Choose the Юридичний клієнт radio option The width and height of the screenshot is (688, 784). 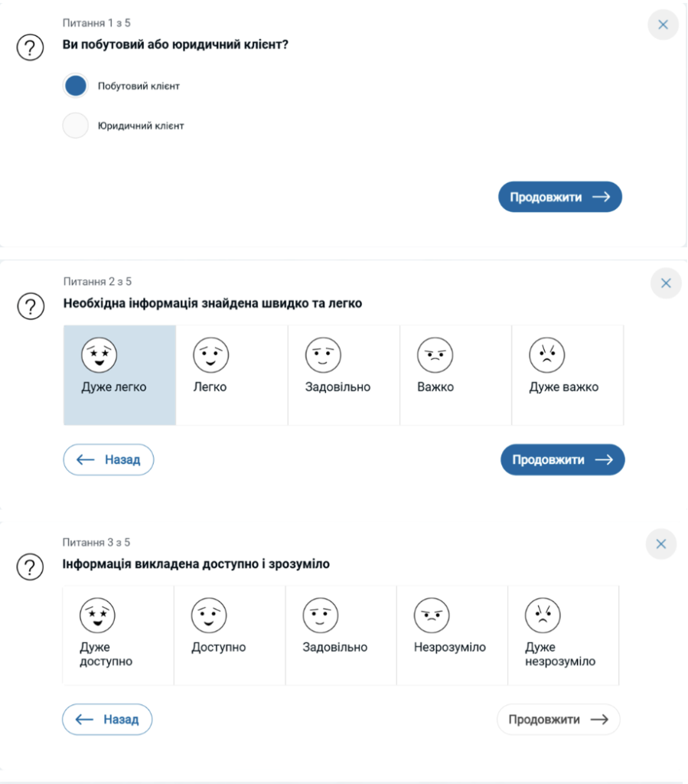pos(76,126)
